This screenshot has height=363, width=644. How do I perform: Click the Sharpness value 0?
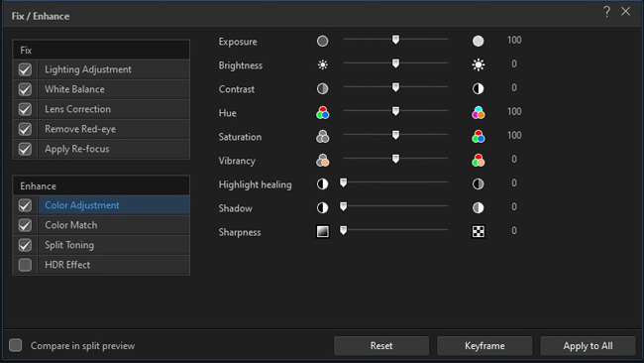[514, 231]
